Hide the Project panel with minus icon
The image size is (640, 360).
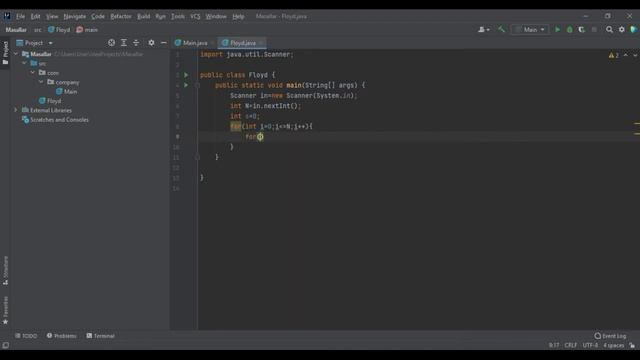tap(164, 42)
